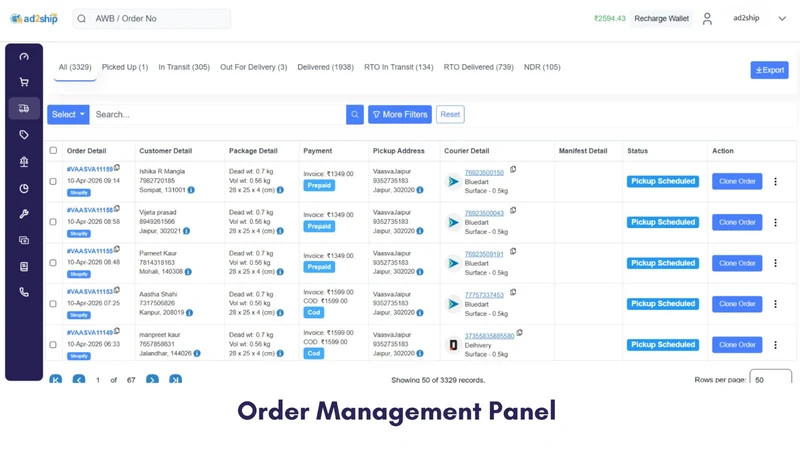Focus the orders Search... text field
The height and width of the screenshot is (450, 800).
point(218,114)
